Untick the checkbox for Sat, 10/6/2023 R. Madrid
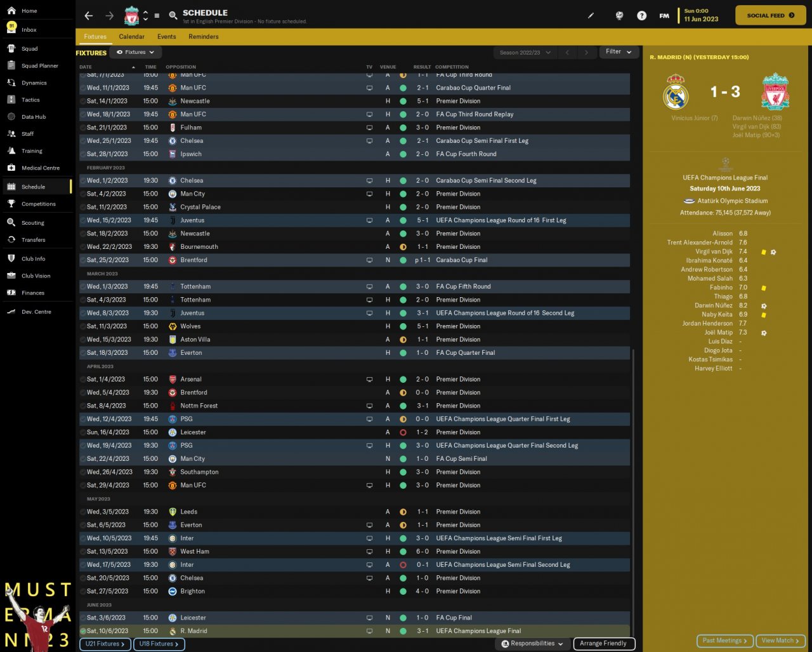812x652 pixels. pos(82,631)
